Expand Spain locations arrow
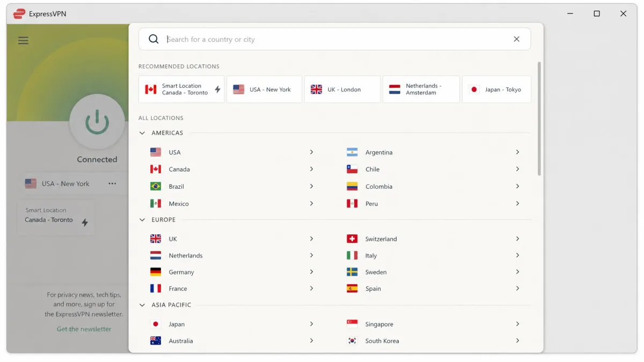The image size is (644, 362). pos(517,289)
